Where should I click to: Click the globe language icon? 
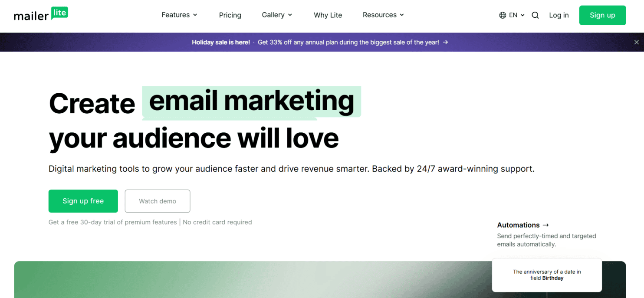coord(502,15)
